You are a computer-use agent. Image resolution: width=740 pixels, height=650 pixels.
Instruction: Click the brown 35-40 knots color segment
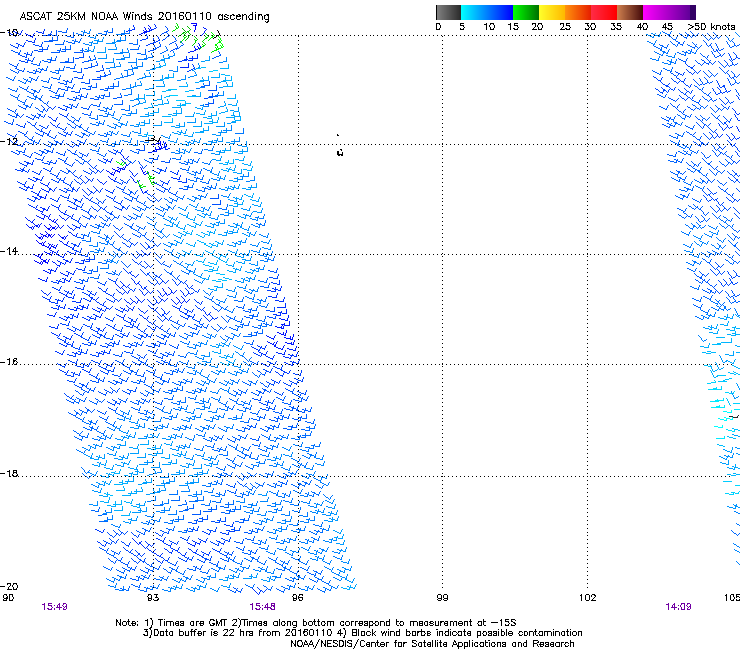(x=630, y=12)
